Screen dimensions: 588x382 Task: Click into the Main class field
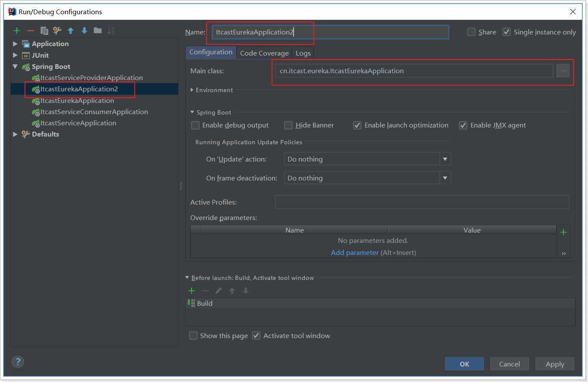point(414,71)
